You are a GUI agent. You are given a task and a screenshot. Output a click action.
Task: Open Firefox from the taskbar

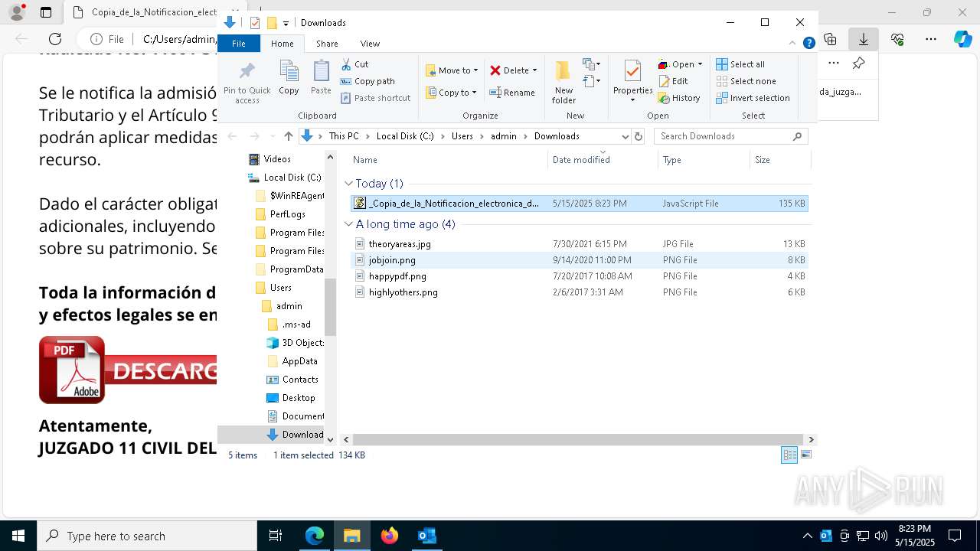pyautogui.click(x=390, y=536)
